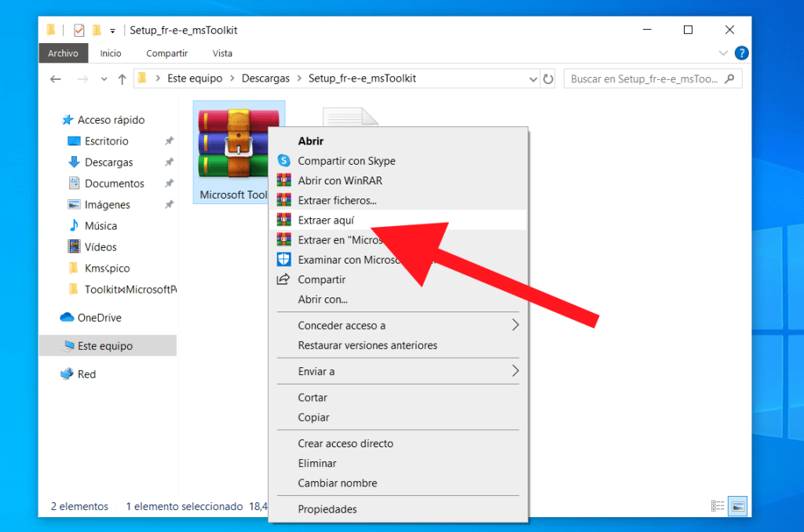Click the Microsoft Defender shield icon in context menu

click(283, 259)
